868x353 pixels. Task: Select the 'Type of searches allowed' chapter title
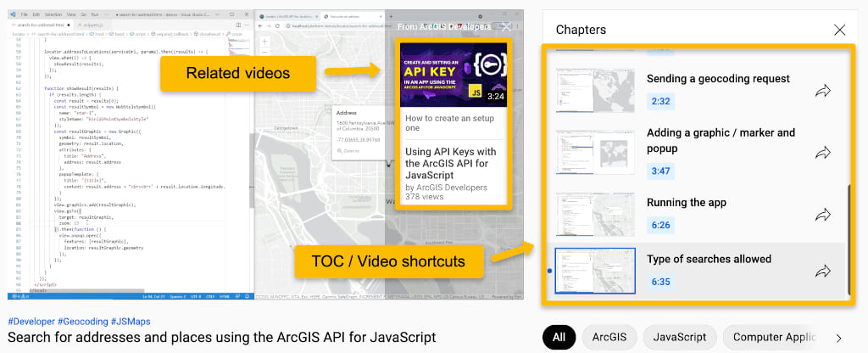pos(709,260)
